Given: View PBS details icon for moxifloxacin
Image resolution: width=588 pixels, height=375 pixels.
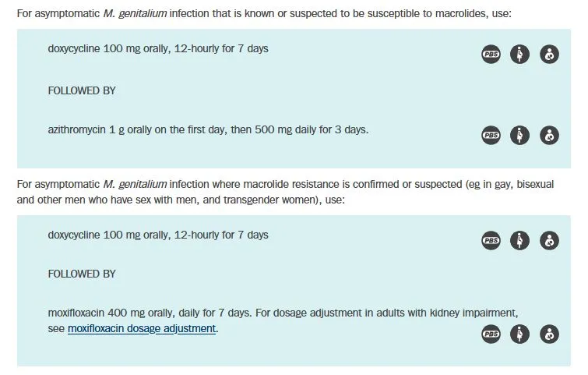Looking at the screenshot, I should pyautogui.click(x=491, y=334).
